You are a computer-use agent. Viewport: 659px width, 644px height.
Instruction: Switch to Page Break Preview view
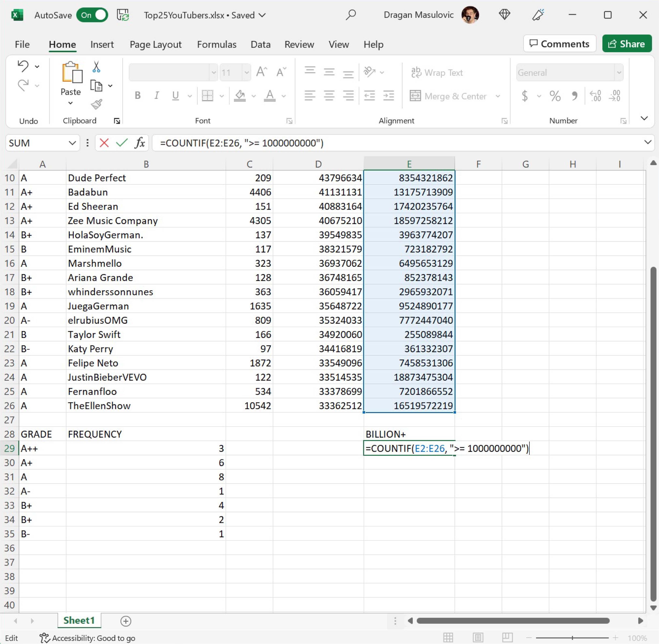(x=507, y=638)
